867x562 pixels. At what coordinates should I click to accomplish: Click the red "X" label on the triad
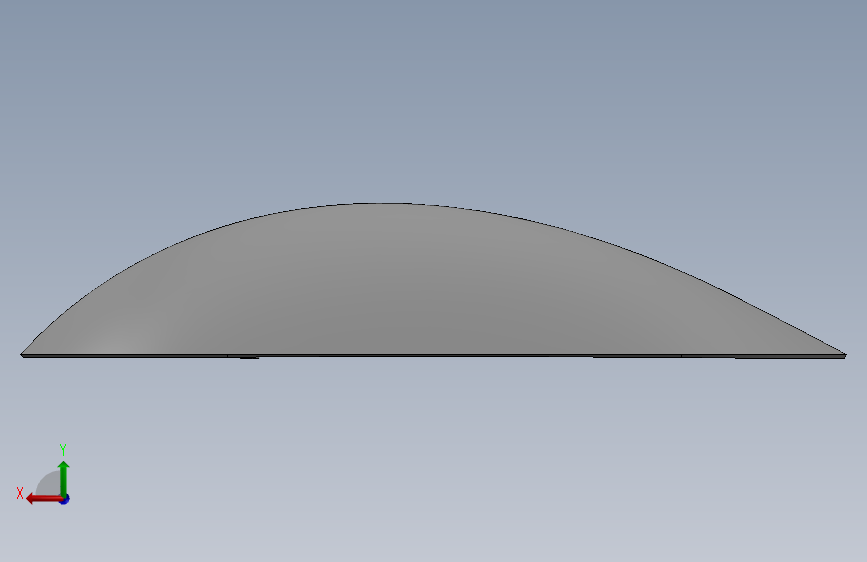coord(20,493)
